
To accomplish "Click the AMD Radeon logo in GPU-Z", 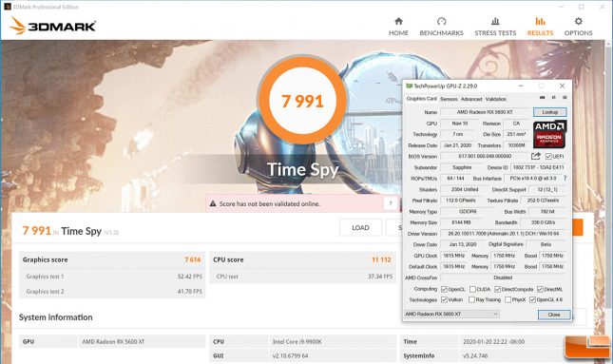I will click(549, 134).
